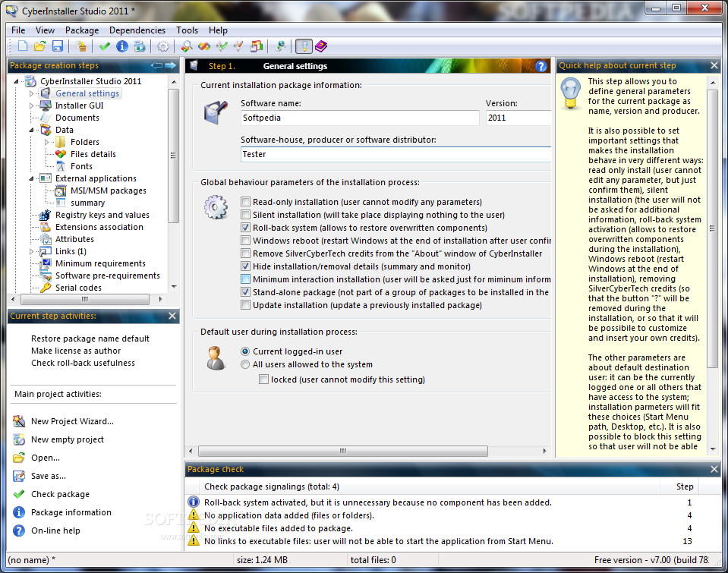Open the File menu
The image size is (728, 573).
18,30
